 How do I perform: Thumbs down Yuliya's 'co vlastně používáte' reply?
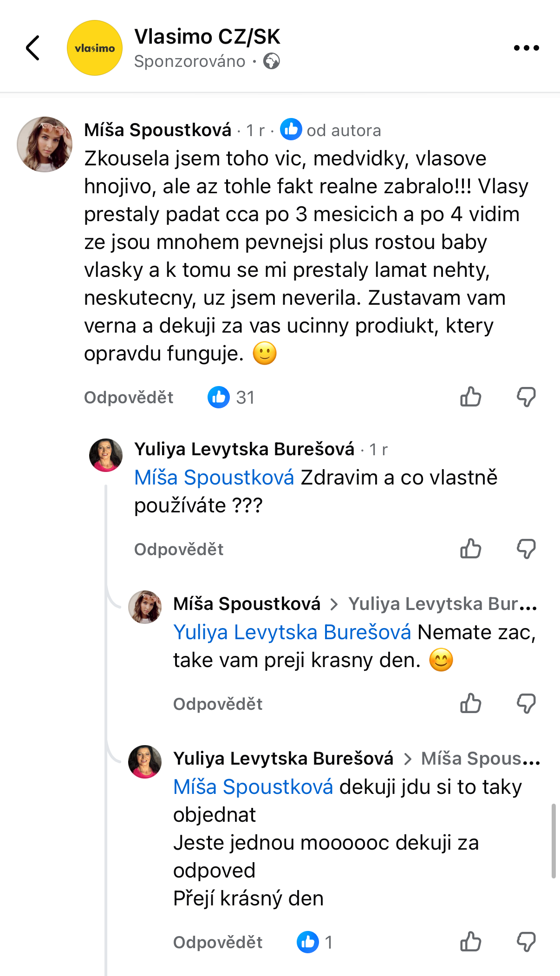tap(526, 549)
